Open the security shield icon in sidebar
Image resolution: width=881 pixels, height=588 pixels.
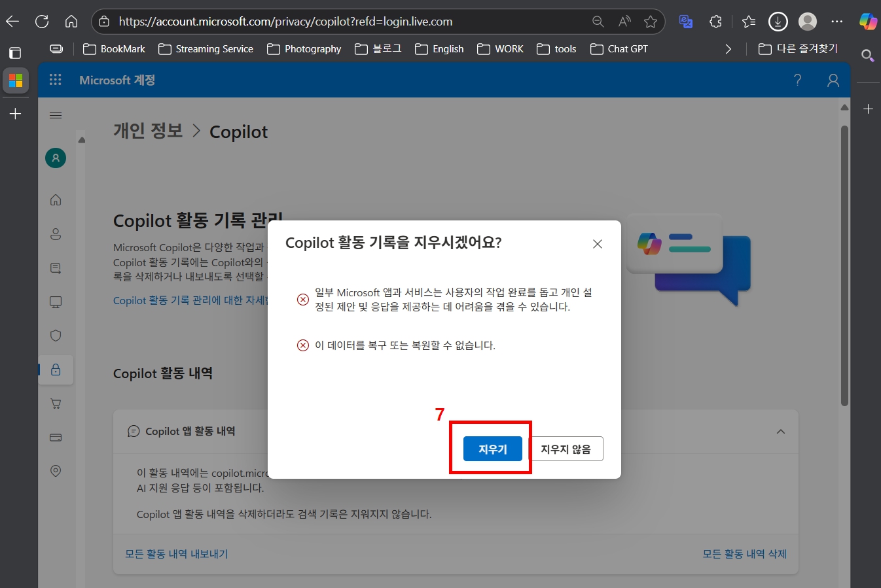point(56,336)
